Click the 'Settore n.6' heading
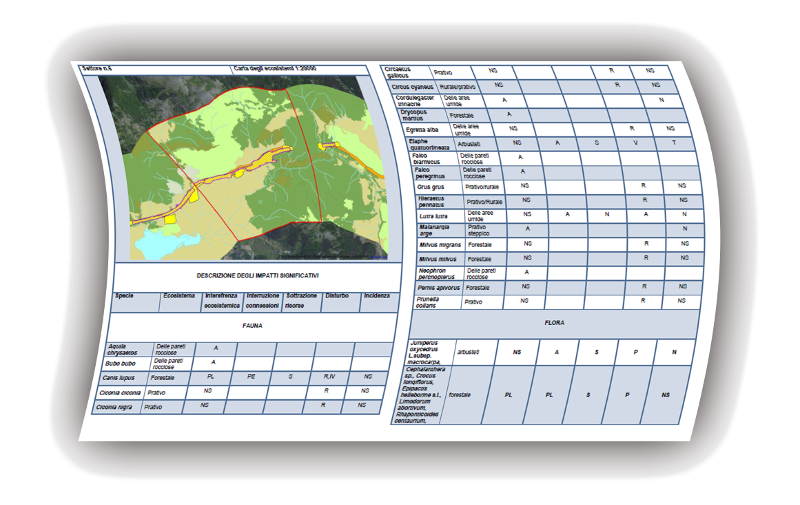This screenshot has height=505, width=800. pyautogui.click(x=97, y=68)
